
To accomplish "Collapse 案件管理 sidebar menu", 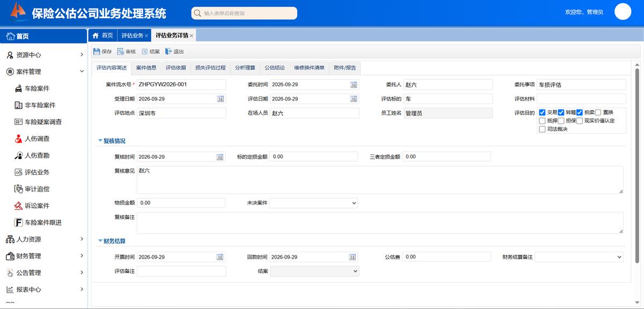I will pos(44,71).
